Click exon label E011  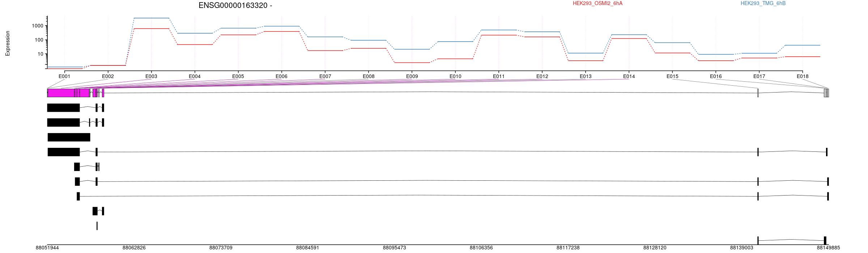[x=499, y=76]
